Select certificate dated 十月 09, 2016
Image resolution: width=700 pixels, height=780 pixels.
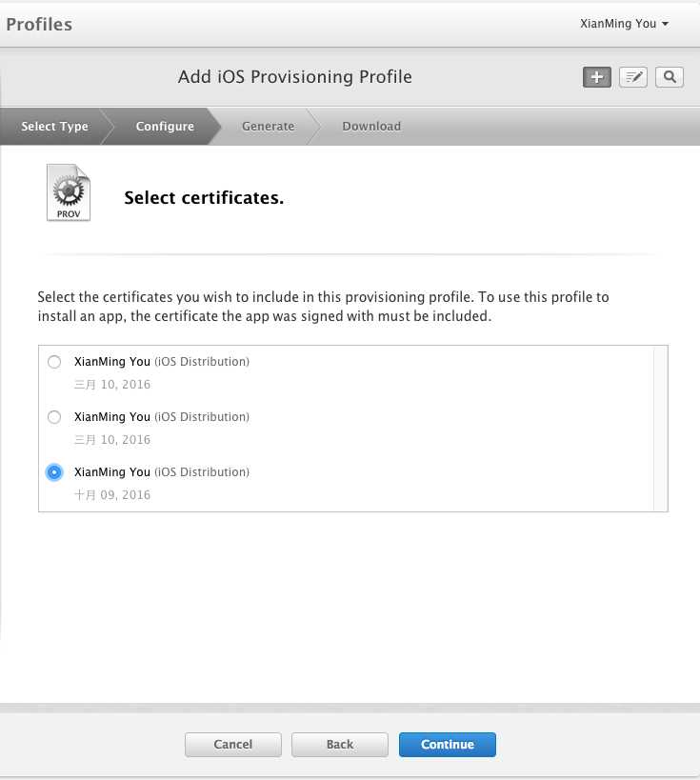coord(54,472)
